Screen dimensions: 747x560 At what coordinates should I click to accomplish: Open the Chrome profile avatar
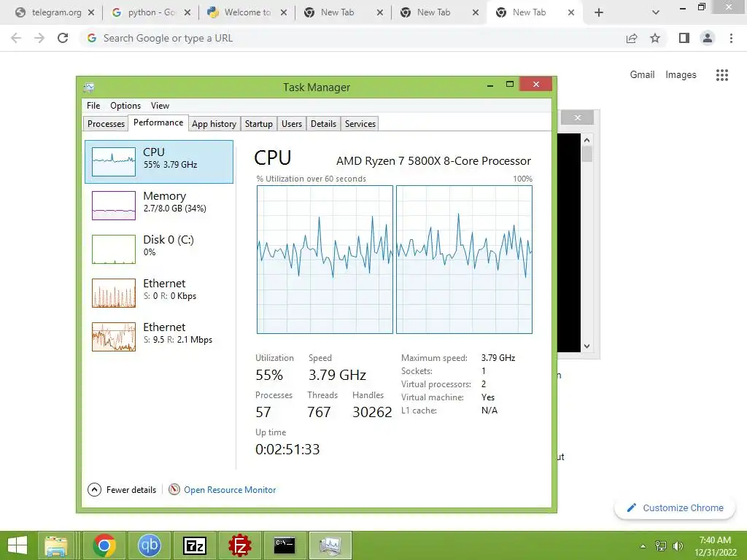point(708,38)
